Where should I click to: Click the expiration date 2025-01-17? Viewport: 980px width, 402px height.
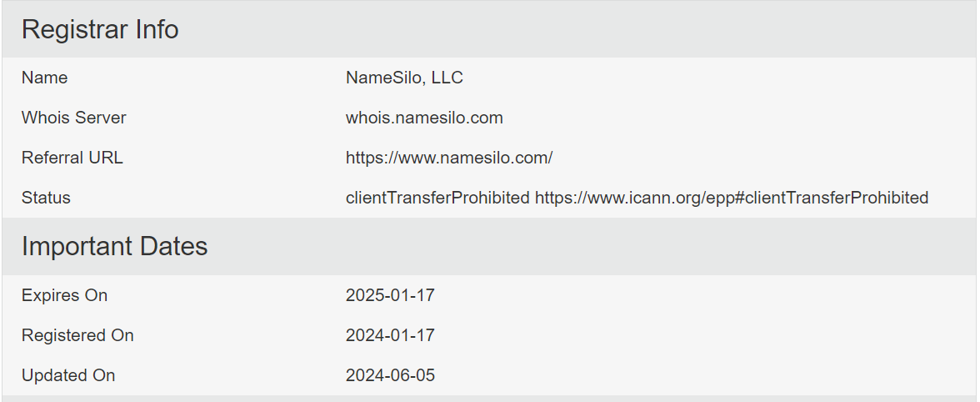point(390,295)
